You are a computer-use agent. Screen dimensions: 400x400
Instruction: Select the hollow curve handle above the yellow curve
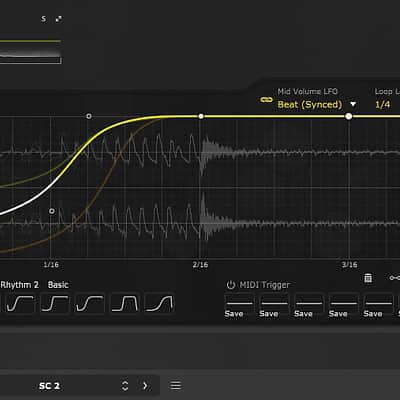[89, 116]
